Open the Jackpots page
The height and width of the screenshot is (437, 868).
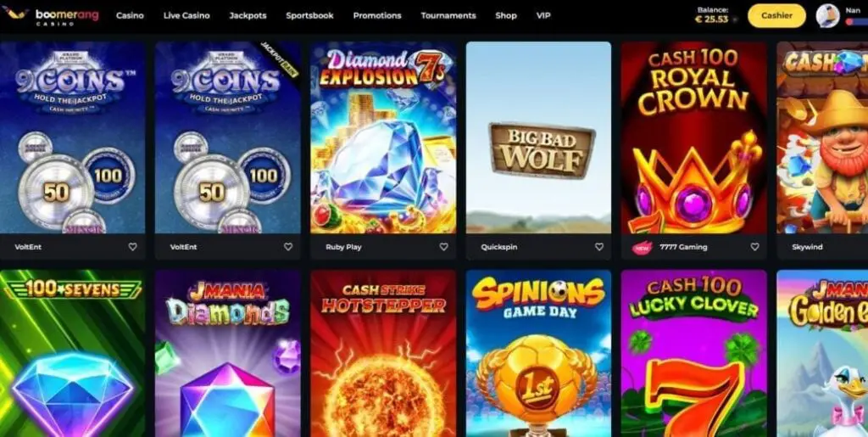coord(248,15)
